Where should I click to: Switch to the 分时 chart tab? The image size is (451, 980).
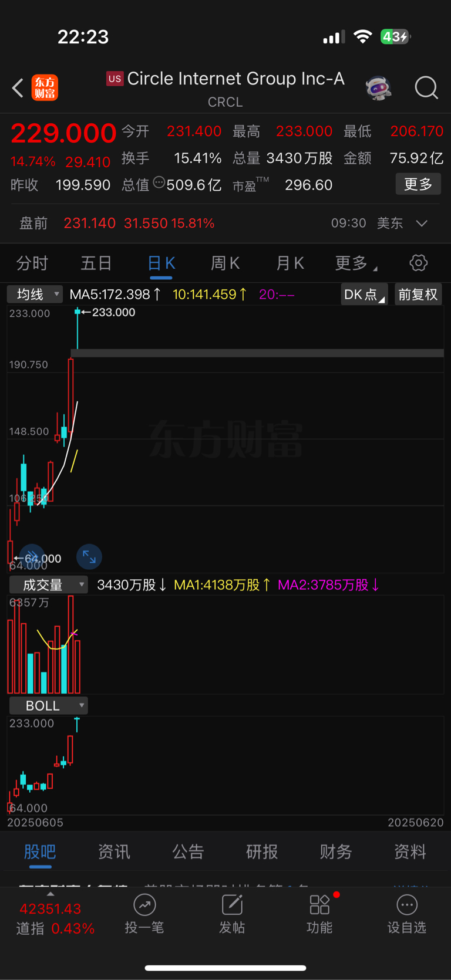[32, 263]
